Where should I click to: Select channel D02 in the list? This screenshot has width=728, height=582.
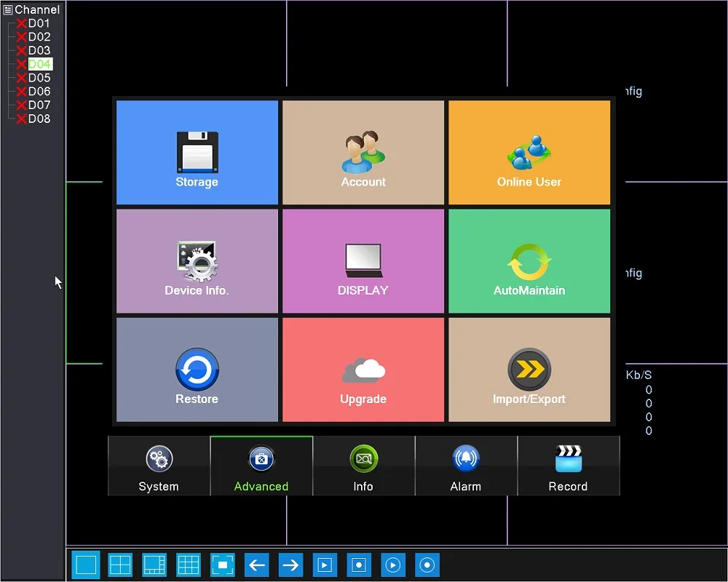[39, 36]
